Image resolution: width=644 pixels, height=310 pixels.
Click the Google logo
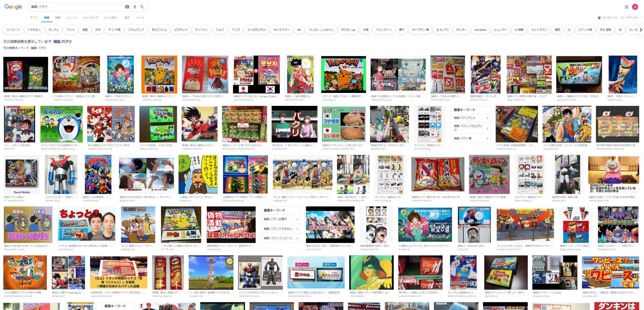point(13,7)
